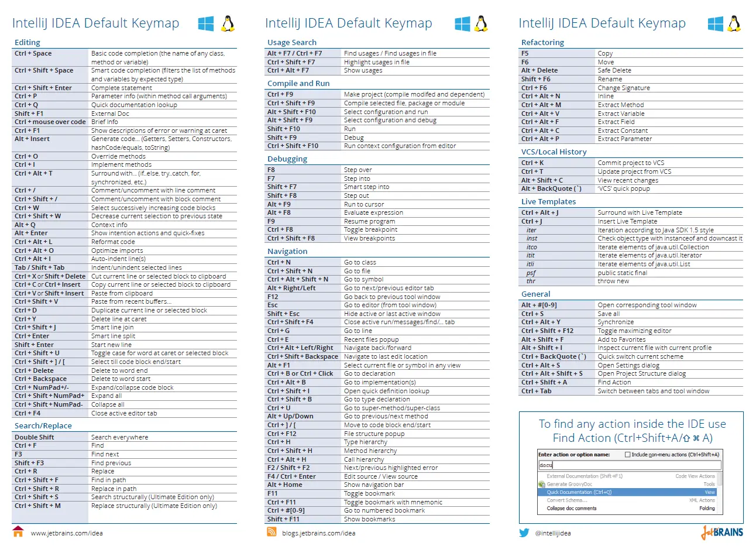Click the 'Open Settings dialog' description

pyautogui.click(x=628, y=366)
